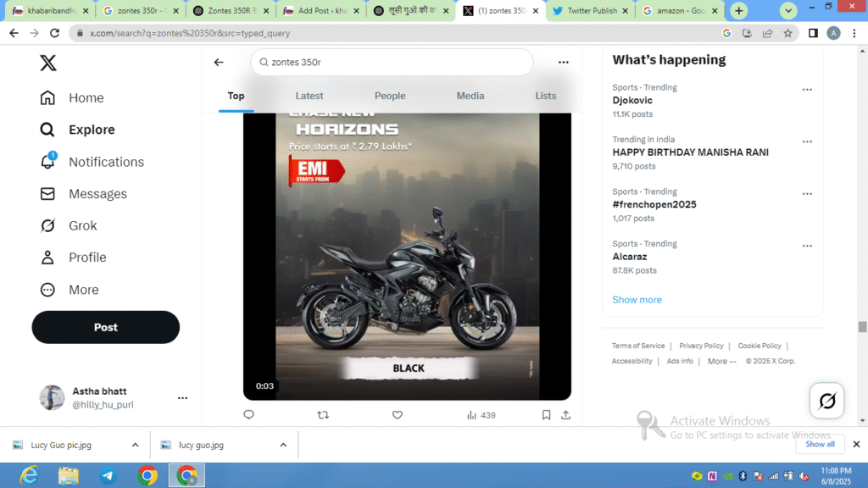Click the X logo in sidebar

(x=48, y=63)
